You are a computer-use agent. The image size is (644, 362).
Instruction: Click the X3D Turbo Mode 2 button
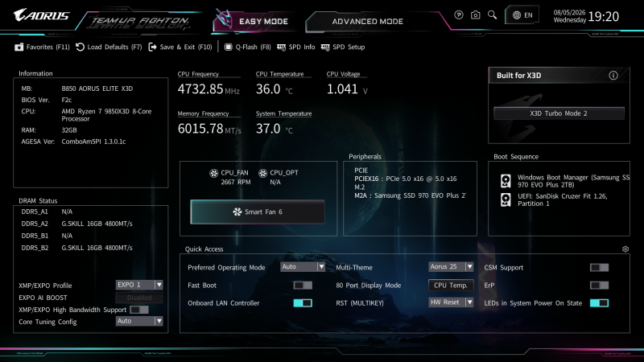pos(559,113)
